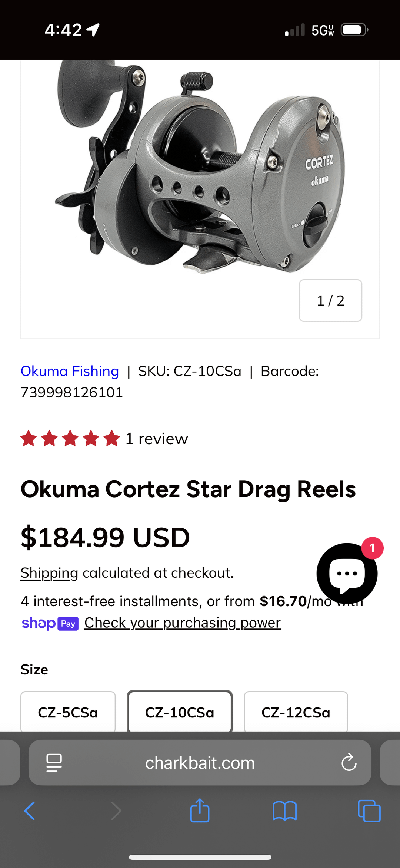
Task: Select size CZ-10CSa
Action: tap(180, 712)
